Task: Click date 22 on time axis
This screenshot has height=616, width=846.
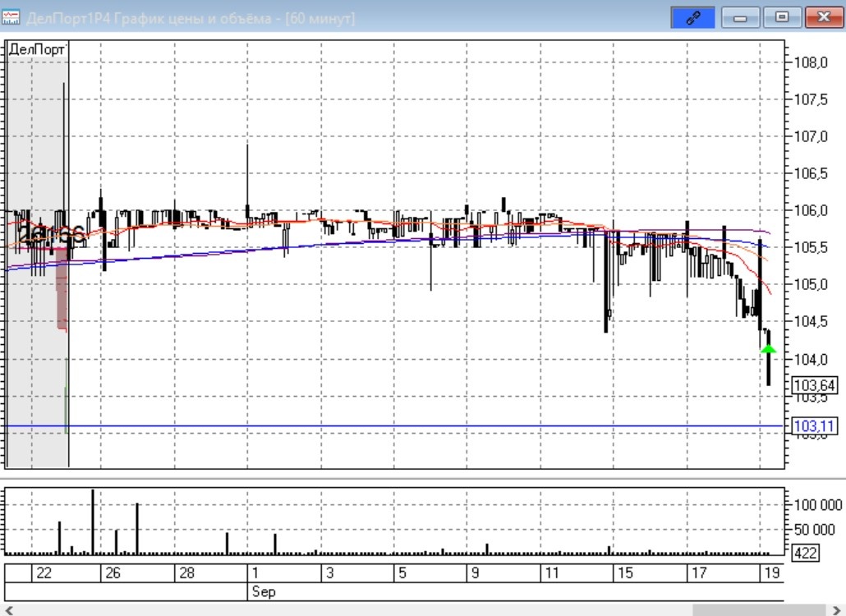Action: [44, 572]
